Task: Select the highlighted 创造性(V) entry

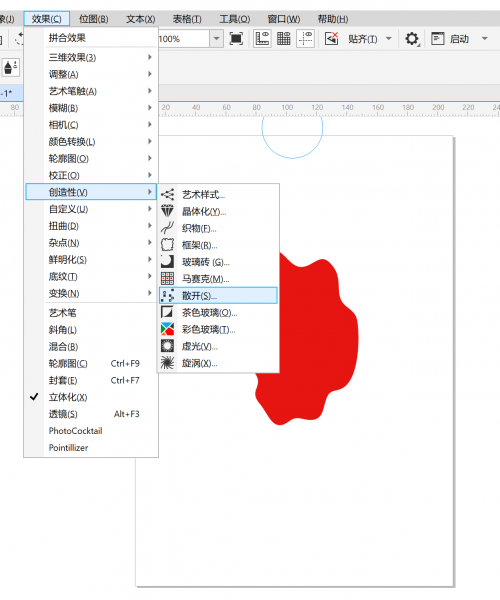Action: [91, 192]
